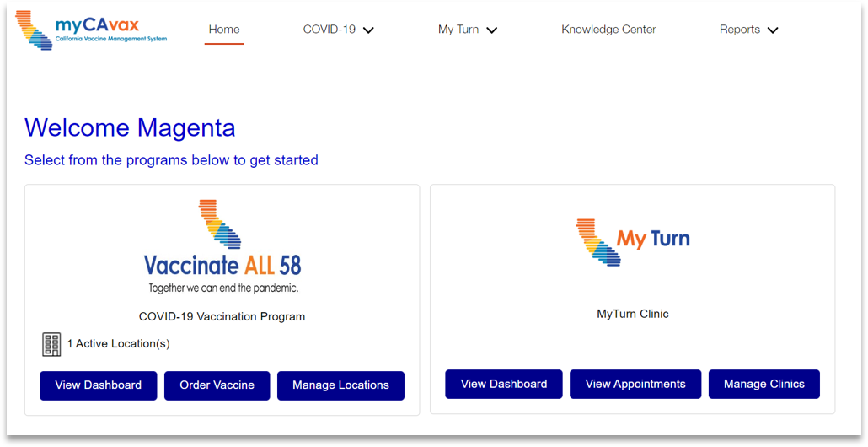Viewport: 868px width, 447px height.
Task: Open the Knowledge Center page
Action: (609, 30)
